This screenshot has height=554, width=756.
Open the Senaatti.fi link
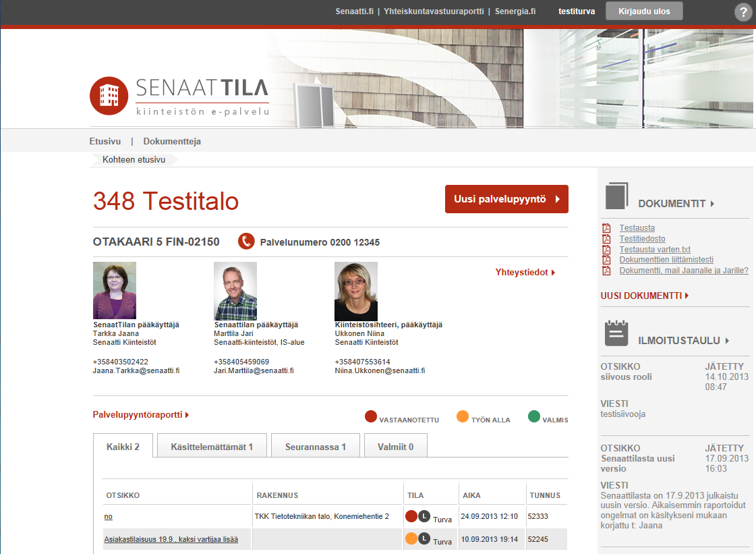coord(354,11)
